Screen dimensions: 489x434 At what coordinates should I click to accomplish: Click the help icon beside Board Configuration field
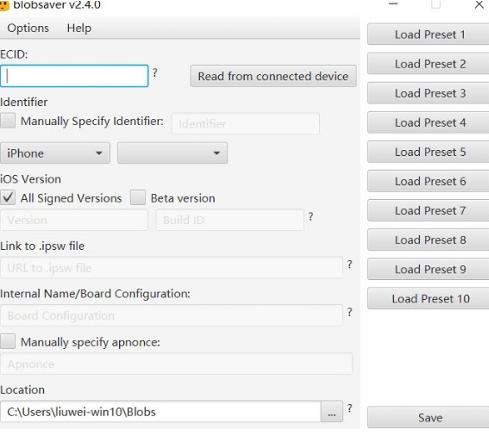(349, 312)
